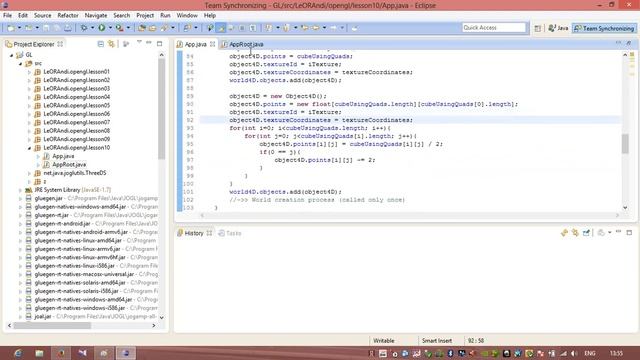The height and width of the screenshot is (360, 640).
Task: Maximize the Project Explorer panel
Action: (x=160, y=43)
